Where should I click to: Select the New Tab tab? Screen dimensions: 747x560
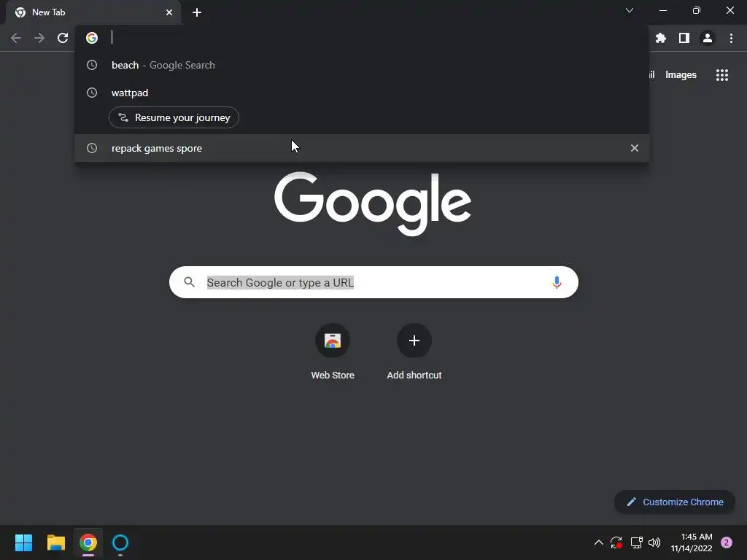click(94, 12)
